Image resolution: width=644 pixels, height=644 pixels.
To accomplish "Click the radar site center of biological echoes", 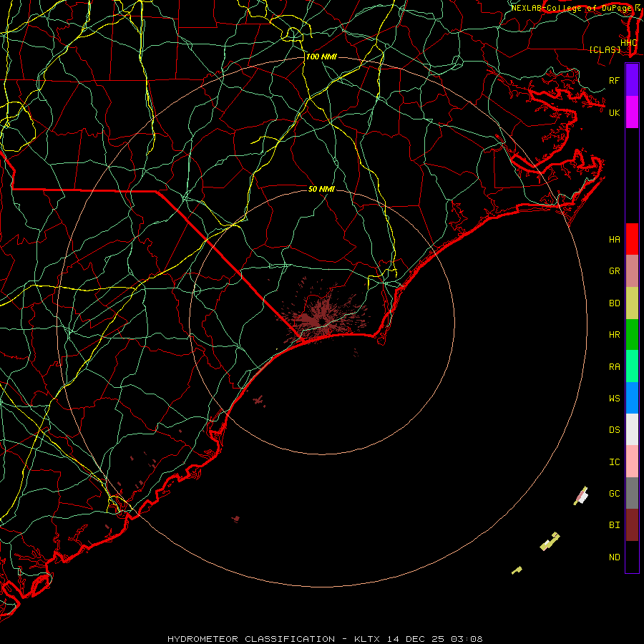I will [x=322, y=321].
